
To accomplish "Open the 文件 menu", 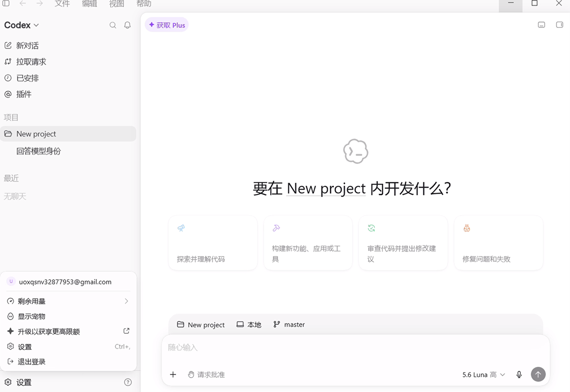I will point(62,4).
